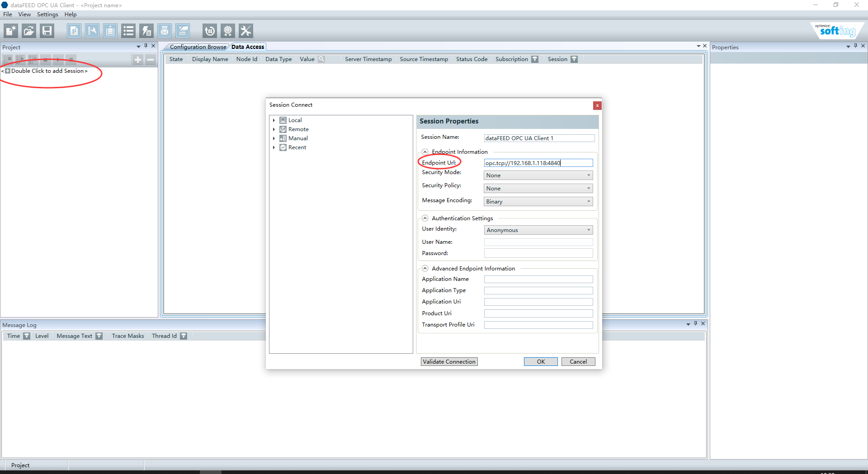
Task: Open project via folder toolbar icon
Action: 29,31
